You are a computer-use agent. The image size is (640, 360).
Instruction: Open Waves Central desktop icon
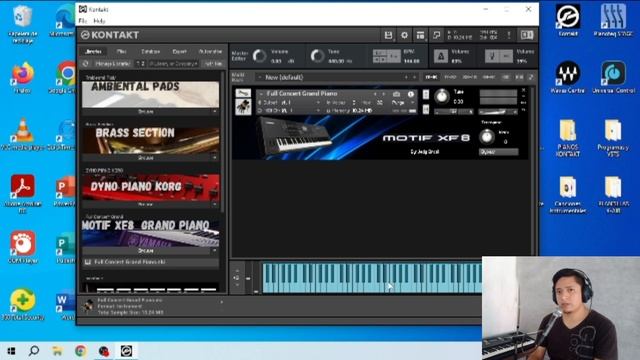(568, 78)
